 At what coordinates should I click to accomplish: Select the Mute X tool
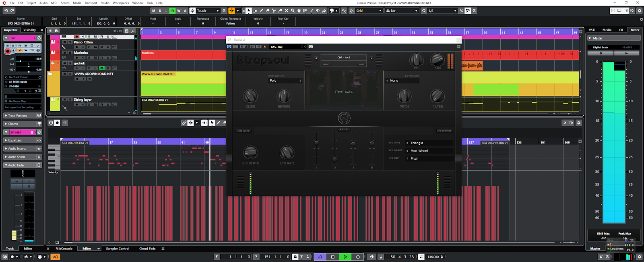tap(287, 10)
